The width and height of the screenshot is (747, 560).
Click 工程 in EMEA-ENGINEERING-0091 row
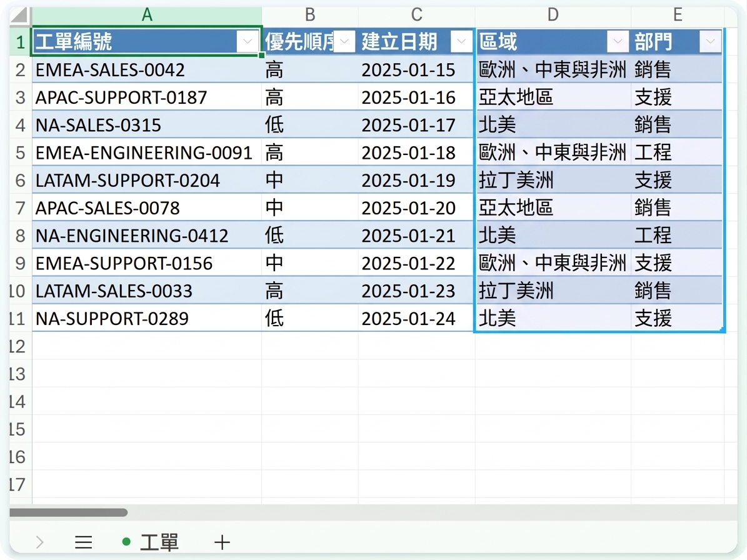click(677, 152)
